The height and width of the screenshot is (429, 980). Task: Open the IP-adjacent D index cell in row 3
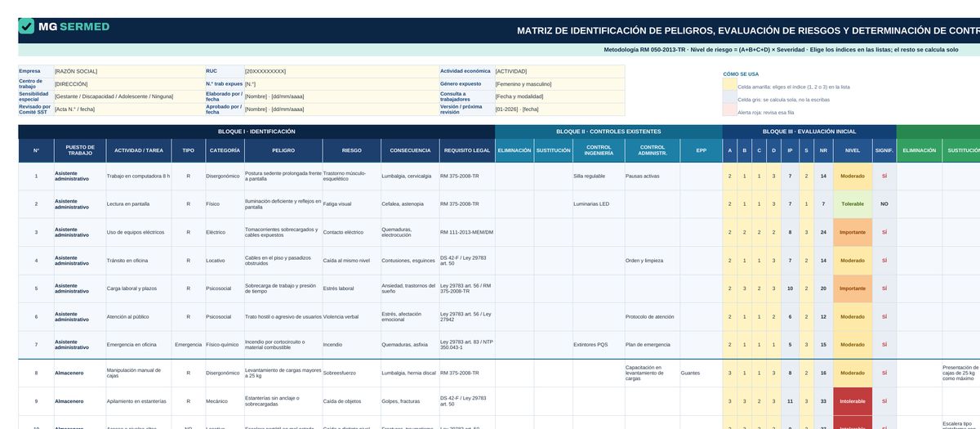pyautogui.click(x=773, y=232)
